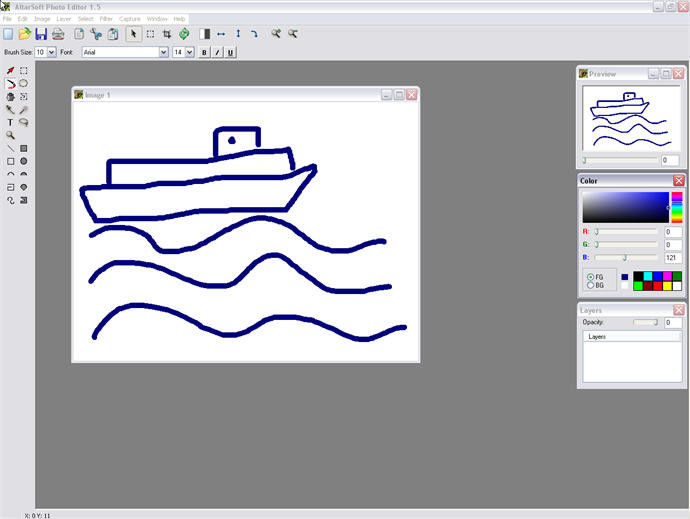
Task: Select the Crop tool in toolbar
Action: 167,33
